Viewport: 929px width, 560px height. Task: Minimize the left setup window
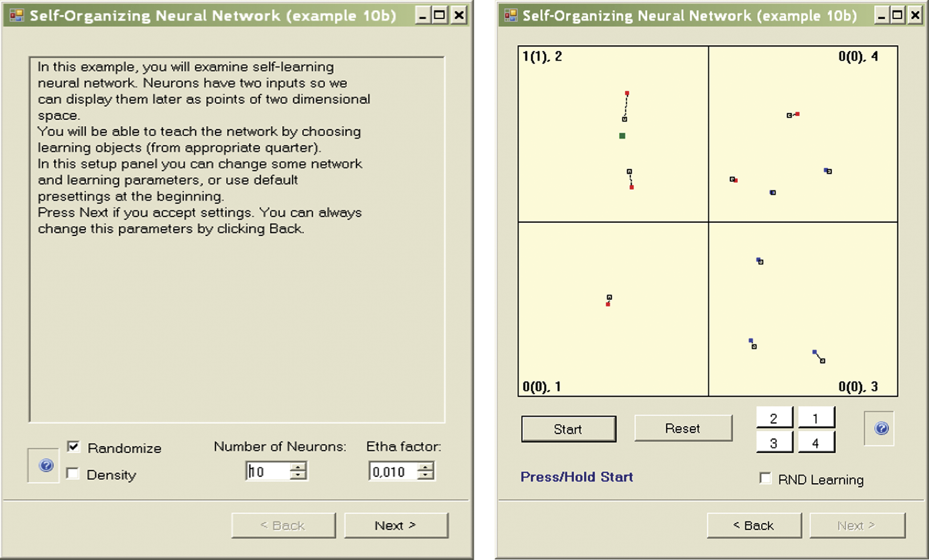[423, 17]
